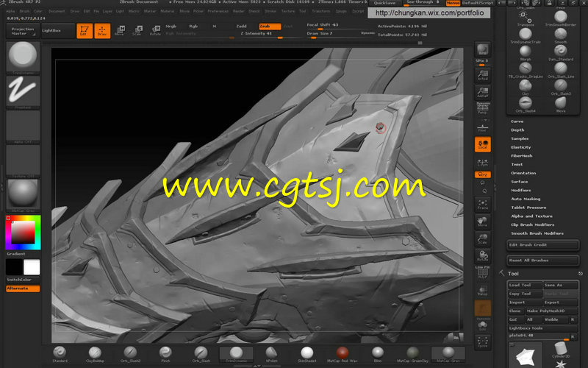Toggle the Floor grid

pyautogui.click(x=483, y=127)
